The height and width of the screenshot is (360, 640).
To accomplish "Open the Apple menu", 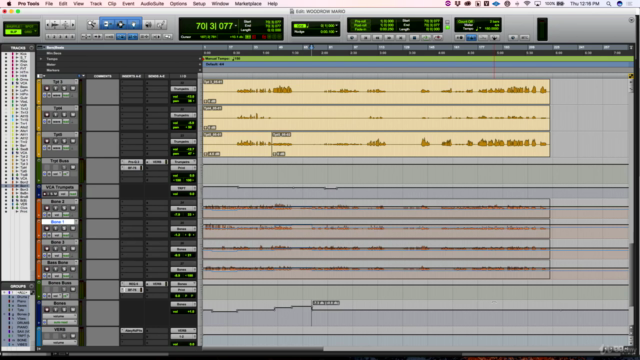I will (9, 4).
